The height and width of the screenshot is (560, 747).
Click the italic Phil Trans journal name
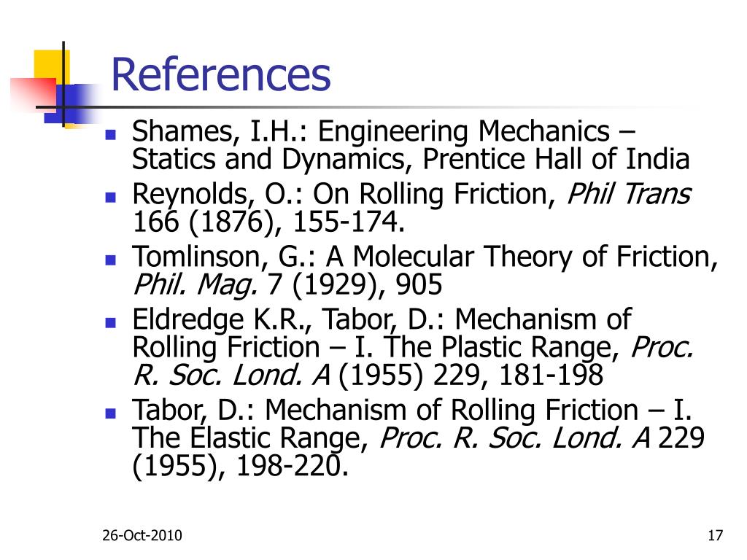tap(629, 194)
